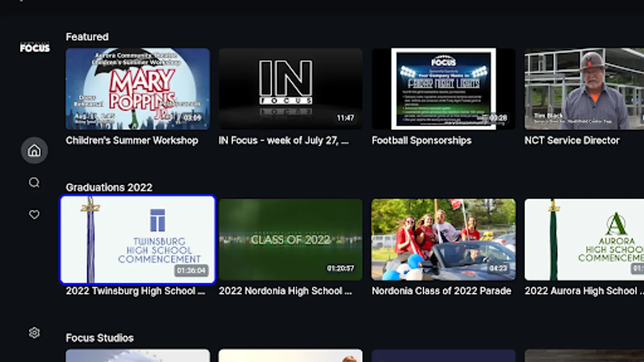
Task: Click 'IN Focus - week of July 27' title
Action: click(x=284, y=140)
